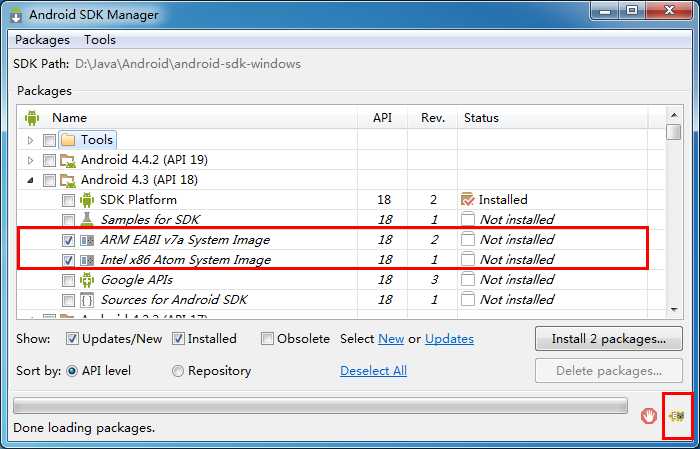
Task: Click the Tools folder icon
Action: coord(68,140)
